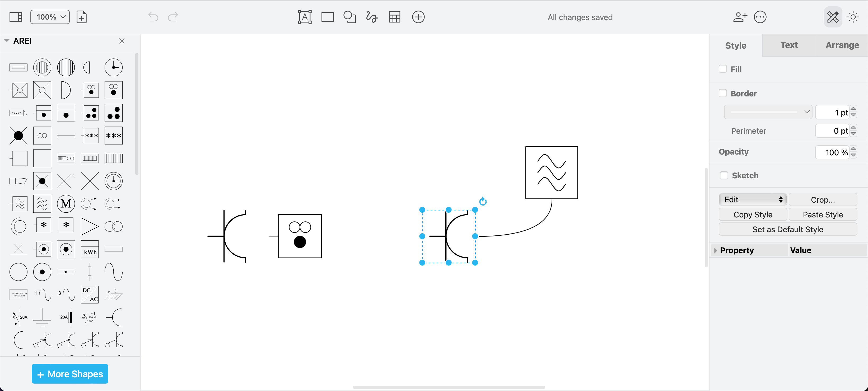This screenshot has width=868, height=391.
Task: Enable the Sketch checkbox option
Action: coord(724,176)
